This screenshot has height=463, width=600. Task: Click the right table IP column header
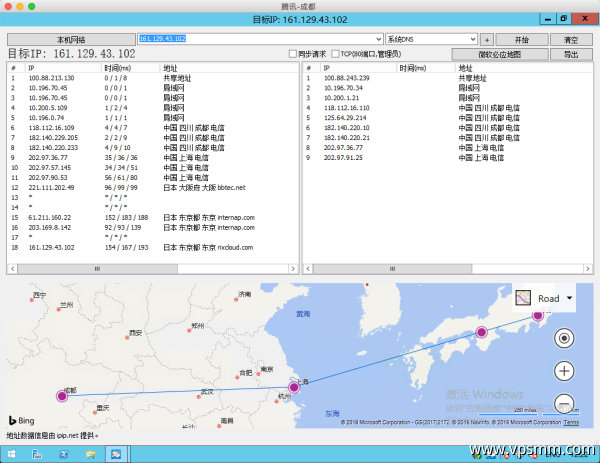pos(358,68)
